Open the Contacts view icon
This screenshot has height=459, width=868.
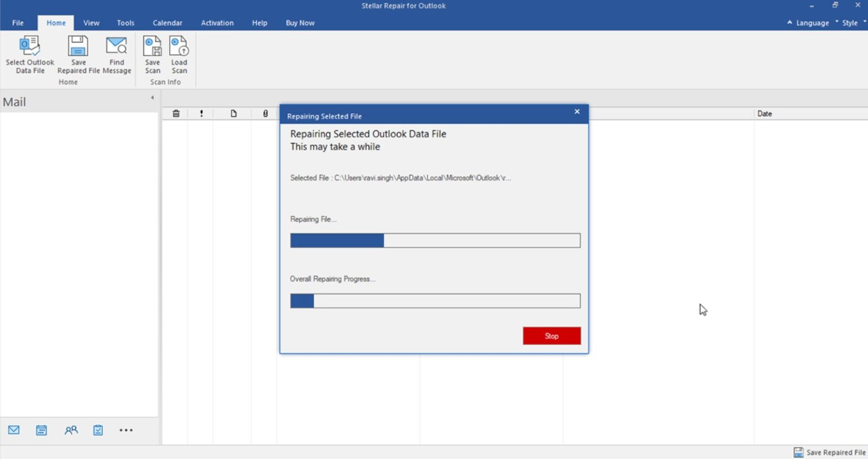click(70, 430)
